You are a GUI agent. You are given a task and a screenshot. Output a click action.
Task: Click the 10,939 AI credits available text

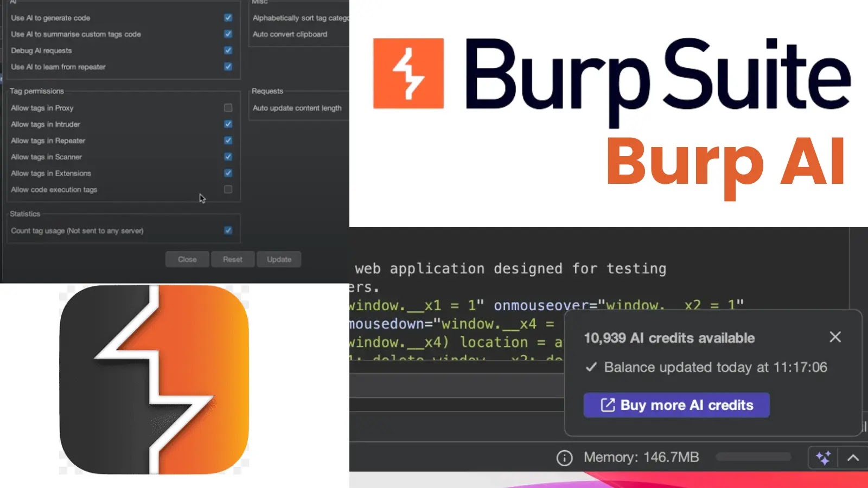[669, 338]
